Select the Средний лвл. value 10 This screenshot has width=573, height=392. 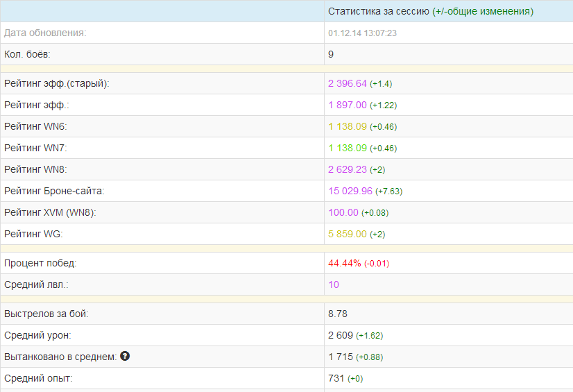pos(334,284)
